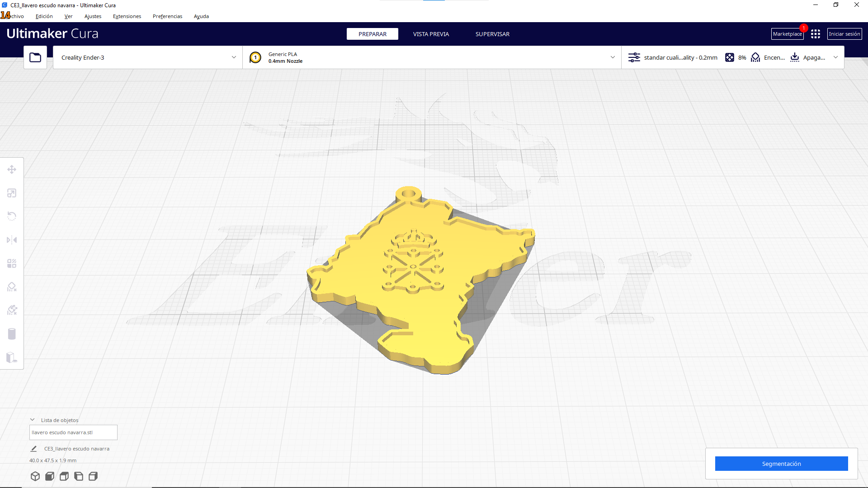Select the Mirror tool icon
The height and width of the screenshot is (488, 868).
click(12, 240)
